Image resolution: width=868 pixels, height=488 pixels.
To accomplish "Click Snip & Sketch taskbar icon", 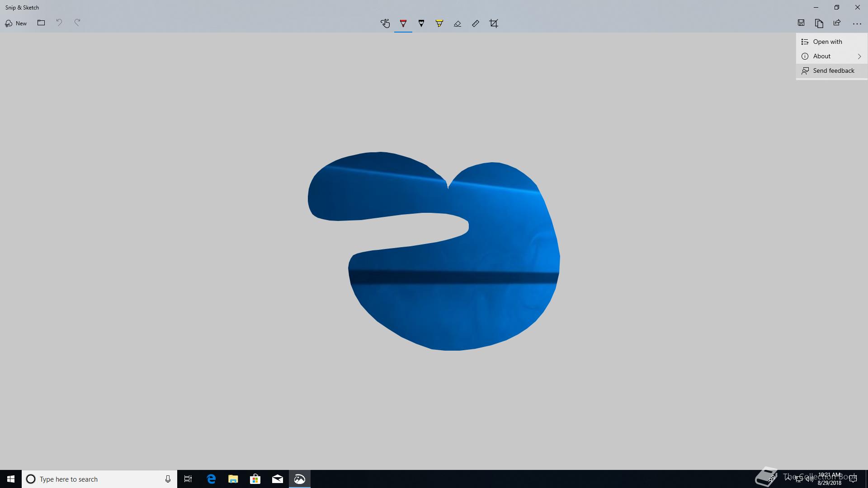I will pos(299,479).
